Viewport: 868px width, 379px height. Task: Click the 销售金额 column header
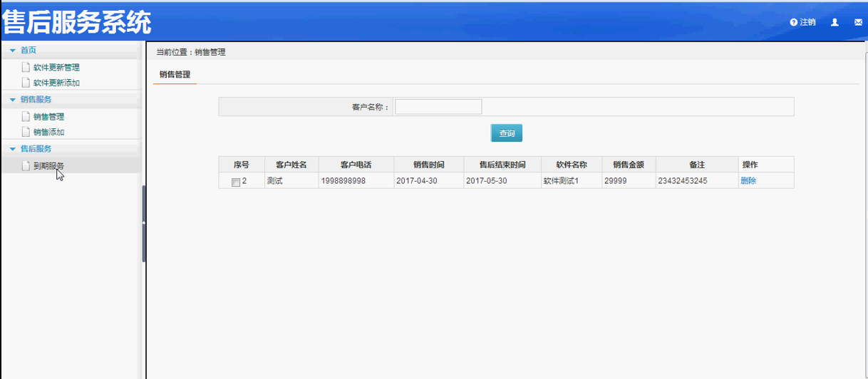coord(629,165)
